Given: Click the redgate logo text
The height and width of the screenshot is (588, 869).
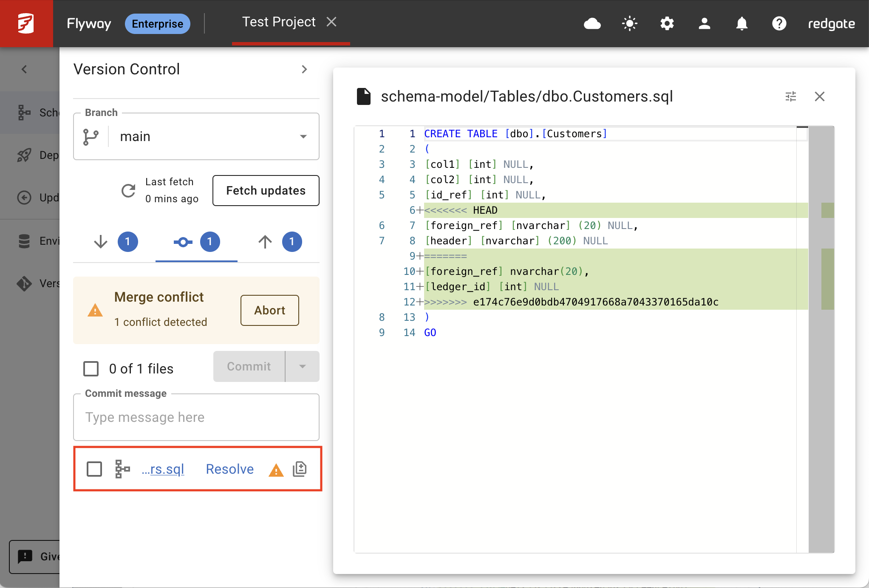Looking at the screenshot, I should pyautogui.click(x=831, y=24).
